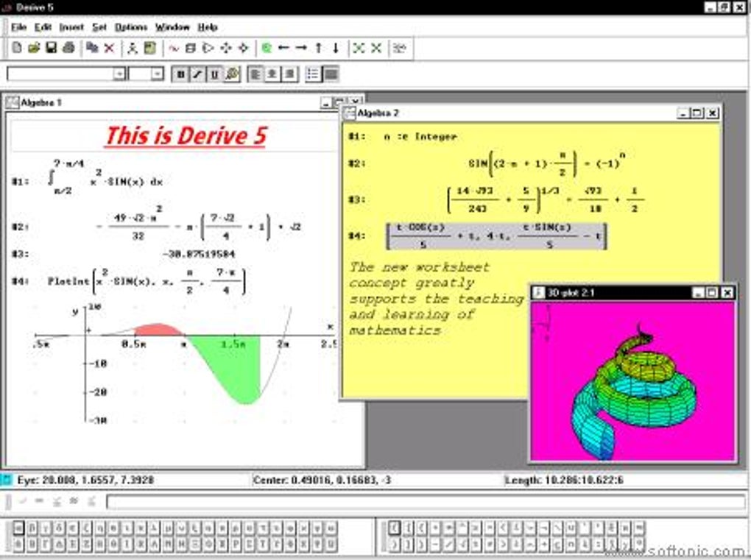
Task: Click the right arrow toolbar icon
Action: [x=301, y=48]
